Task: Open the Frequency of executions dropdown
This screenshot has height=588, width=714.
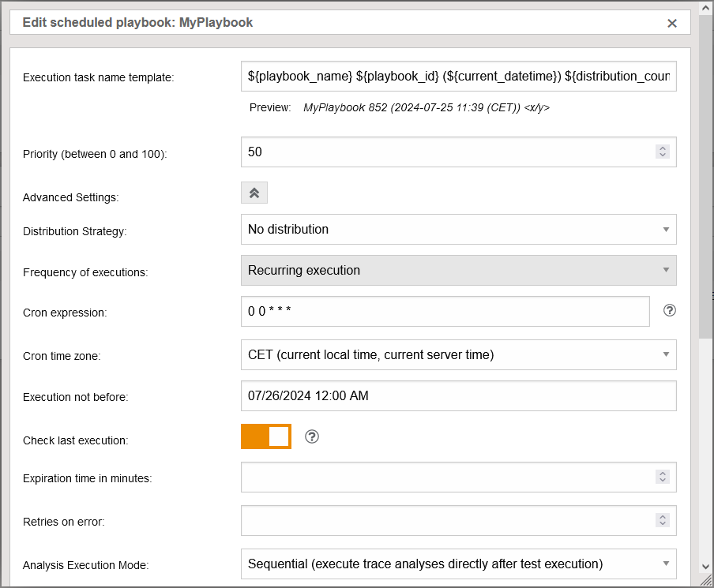Action: point(458,270)
